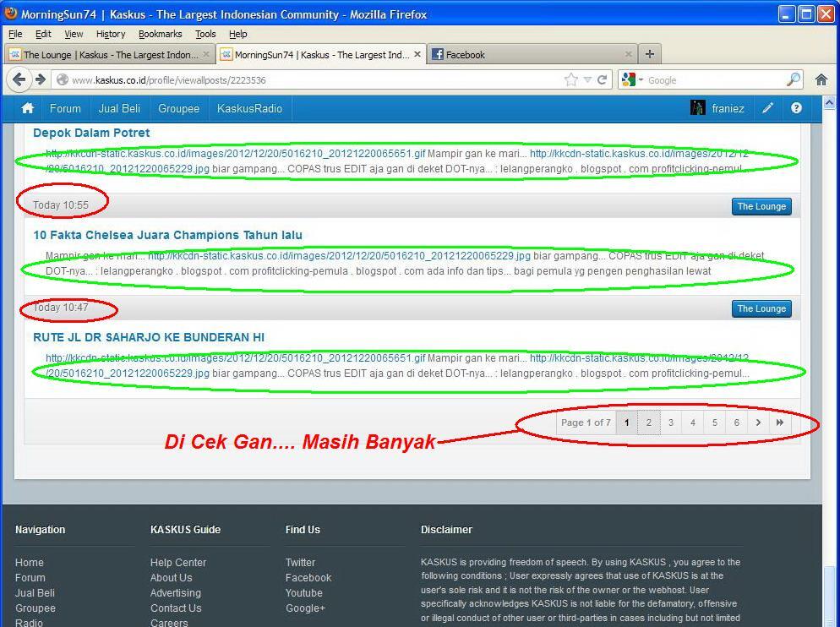Click the scrollbar up arrow
This screenshot has height=627, width=840.
829,102
